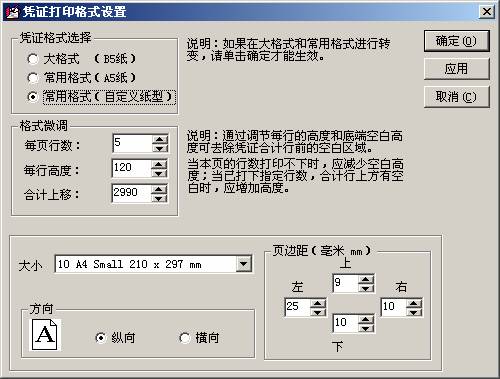This screenshot has height=379, width=500.
Task: Click the title bar application icon
Action: point(13,12)
